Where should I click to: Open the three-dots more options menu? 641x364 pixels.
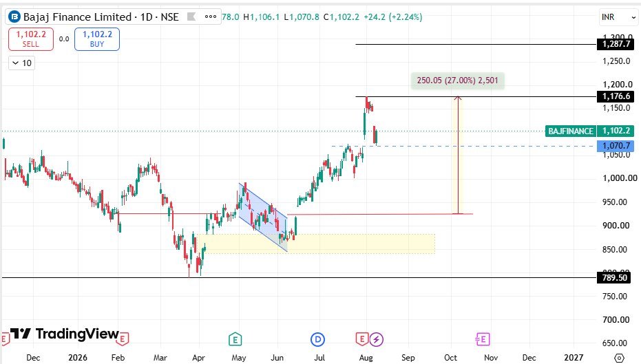click(x=211, y=17)
